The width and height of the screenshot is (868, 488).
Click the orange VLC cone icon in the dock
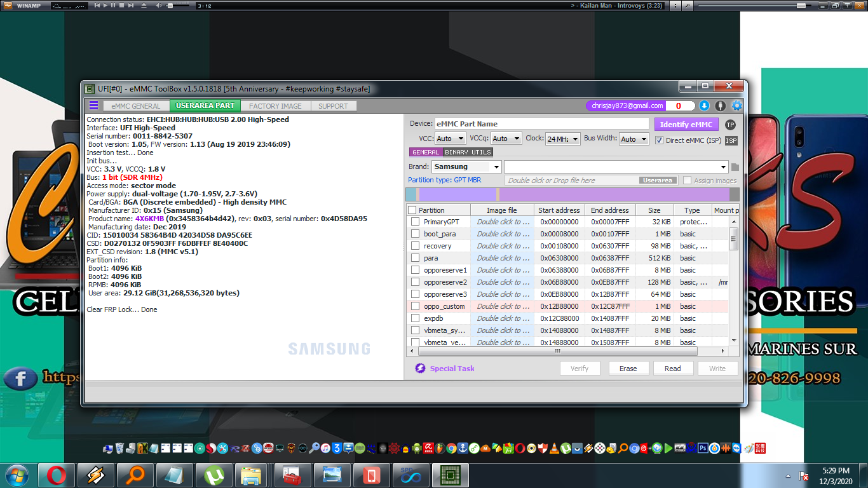pyautogui.click(x=554, y=448)
